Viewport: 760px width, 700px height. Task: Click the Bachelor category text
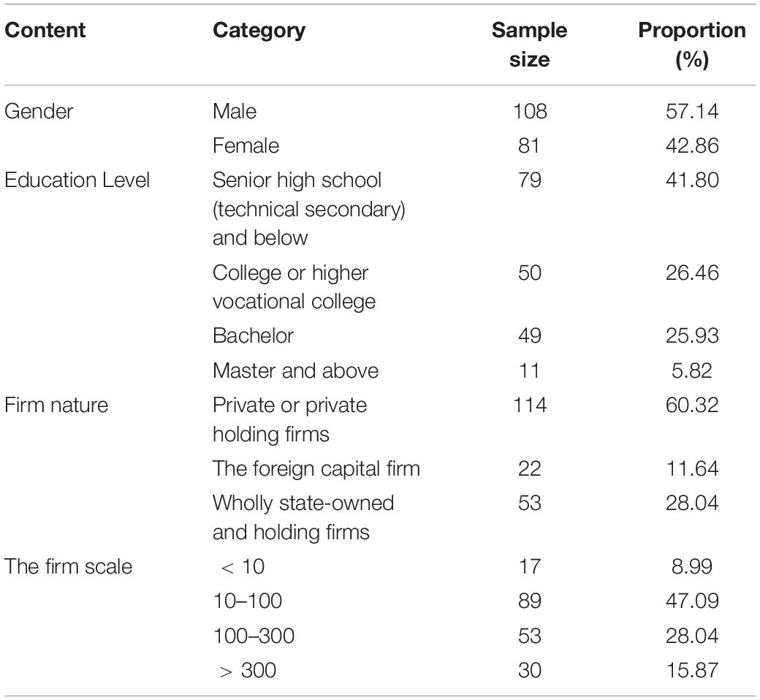coord(253,335)
